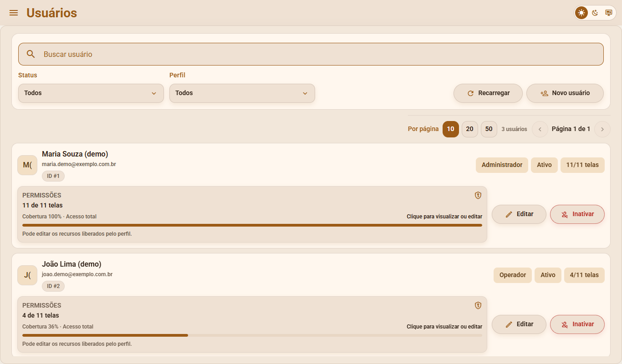Image resolution: width=622 pixels, height=364 pixels.
Task: Open the Perfil filter dropdown
Action: [x=242, y=93]
